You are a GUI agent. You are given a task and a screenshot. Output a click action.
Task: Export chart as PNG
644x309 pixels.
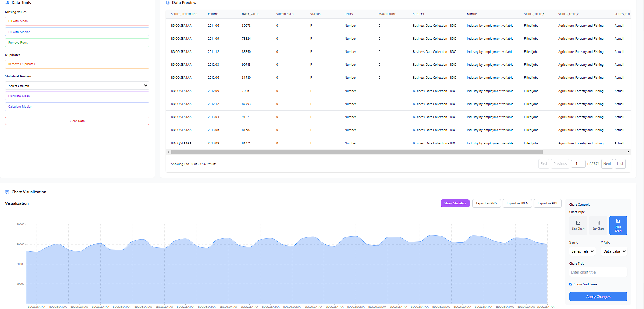point(487,203)
